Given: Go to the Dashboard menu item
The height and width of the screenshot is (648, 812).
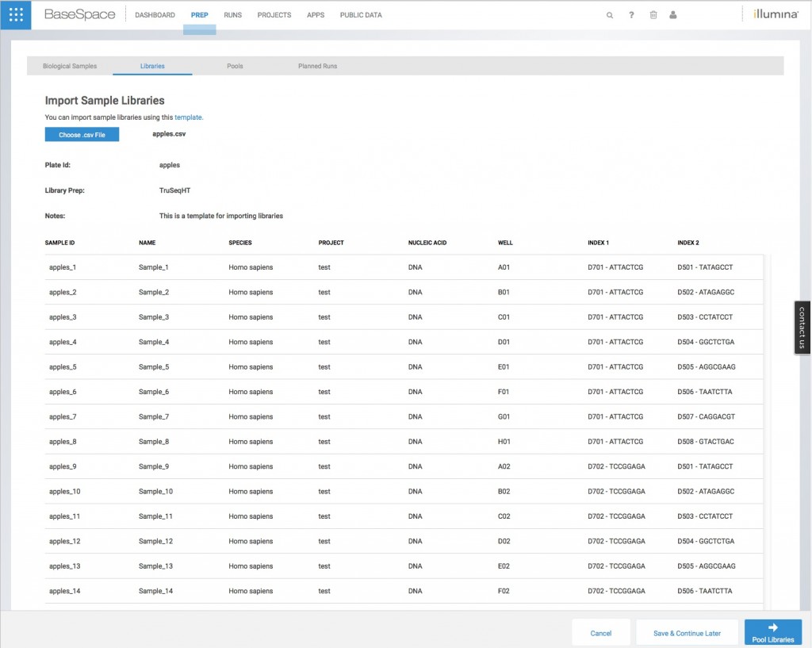Looking at the screenshot, I should coord(155,14).
